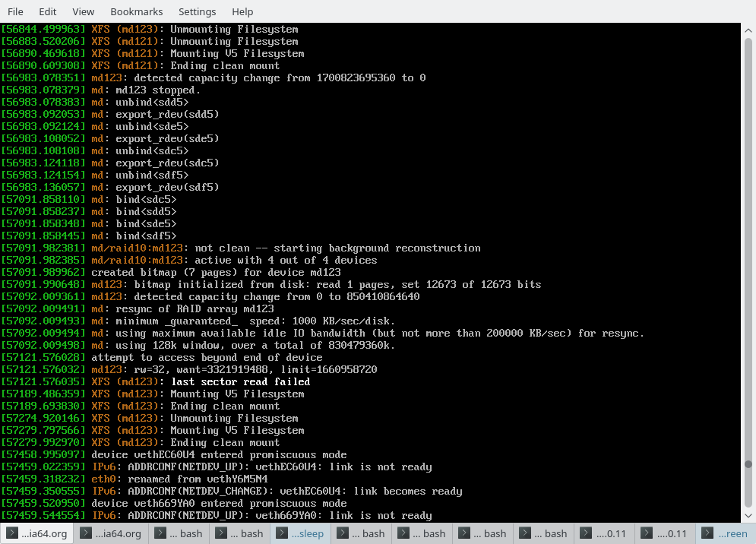
Task: Click 'rw=32, want=3321919488, limit=1660958720' line
Action: pyautogui.click(x=189, y=370)
